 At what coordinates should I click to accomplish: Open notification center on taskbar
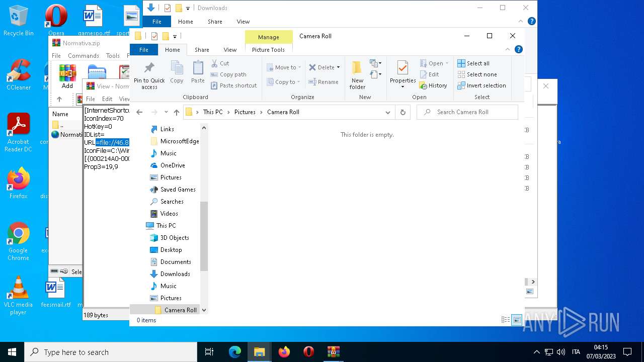[x=627, y=352]
